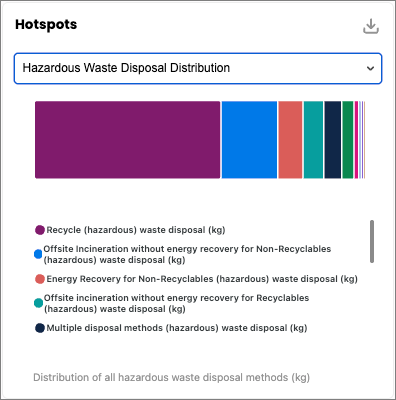Select the teal Recyclables incineration bar segment
Image resolution: width=396 pixels, height=400 pixels.
point(313,140)
